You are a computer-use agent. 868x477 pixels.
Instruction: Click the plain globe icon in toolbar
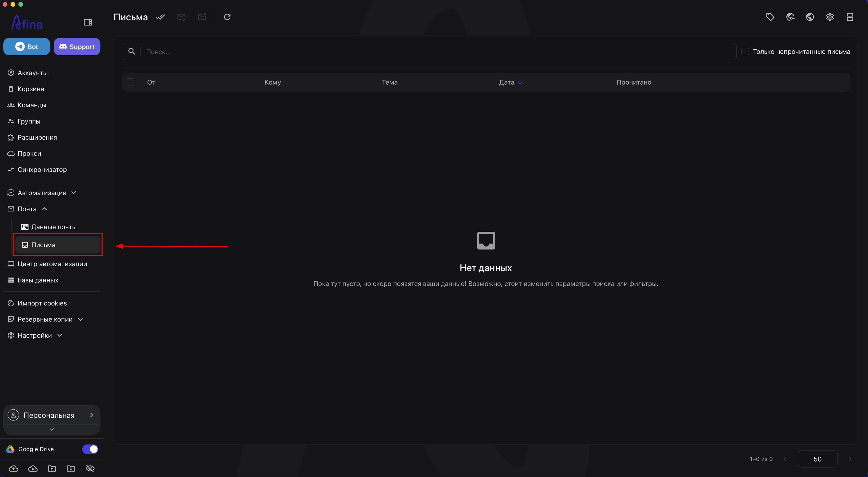810,17
